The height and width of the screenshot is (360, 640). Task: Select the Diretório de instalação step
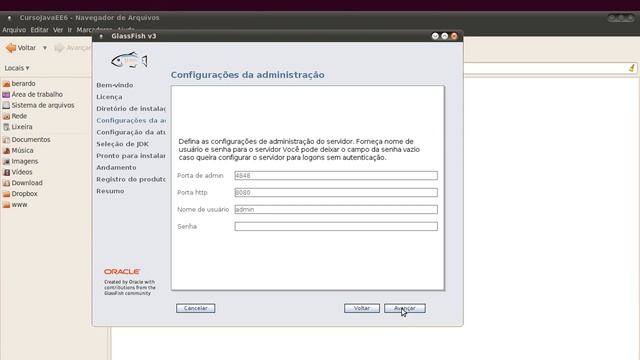pos(131,109)
